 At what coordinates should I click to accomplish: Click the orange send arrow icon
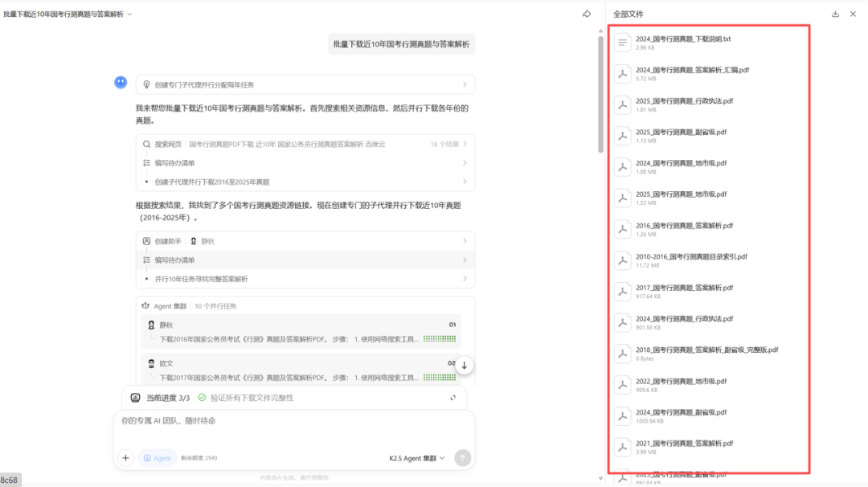462,458
